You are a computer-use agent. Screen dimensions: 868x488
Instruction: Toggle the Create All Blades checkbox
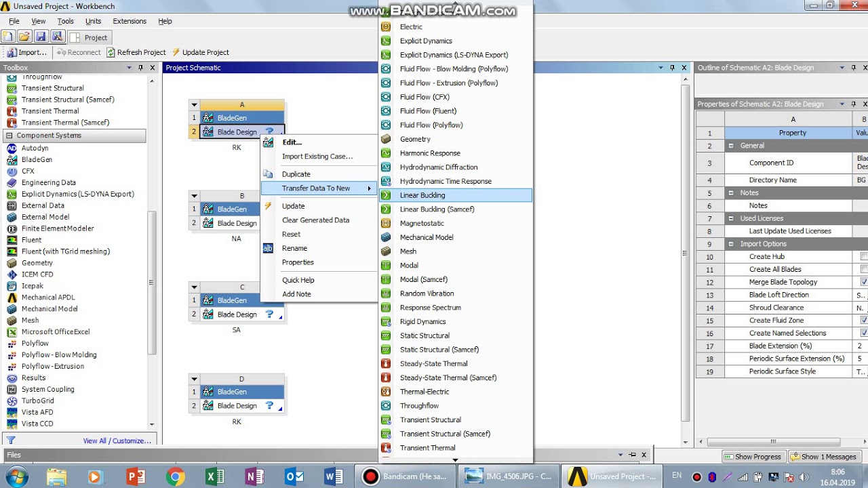coord(864,270)
